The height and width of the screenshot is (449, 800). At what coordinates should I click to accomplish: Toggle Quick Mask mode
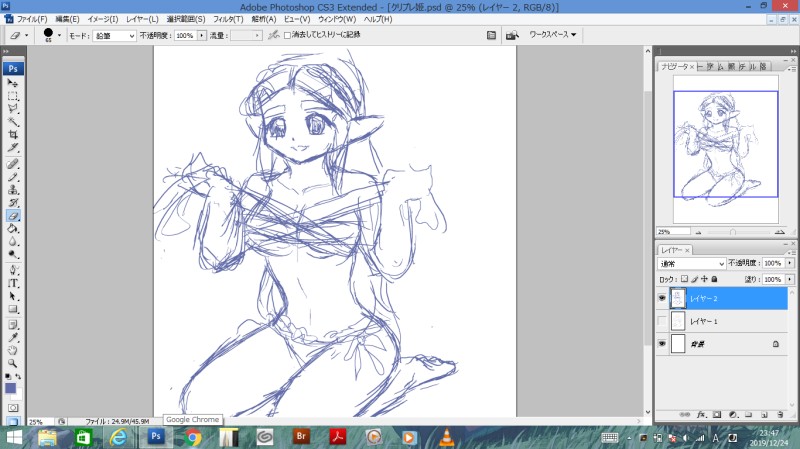tap(13, 408)
